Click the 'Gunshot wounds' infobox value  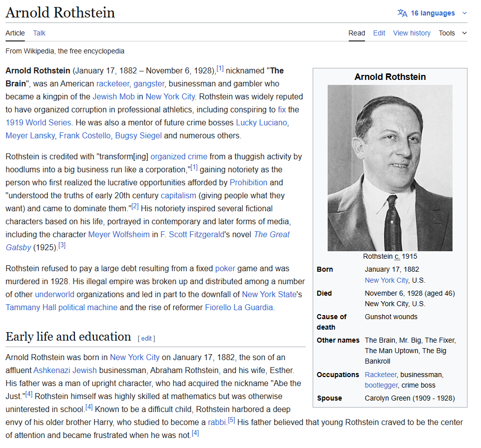point(391,317)
